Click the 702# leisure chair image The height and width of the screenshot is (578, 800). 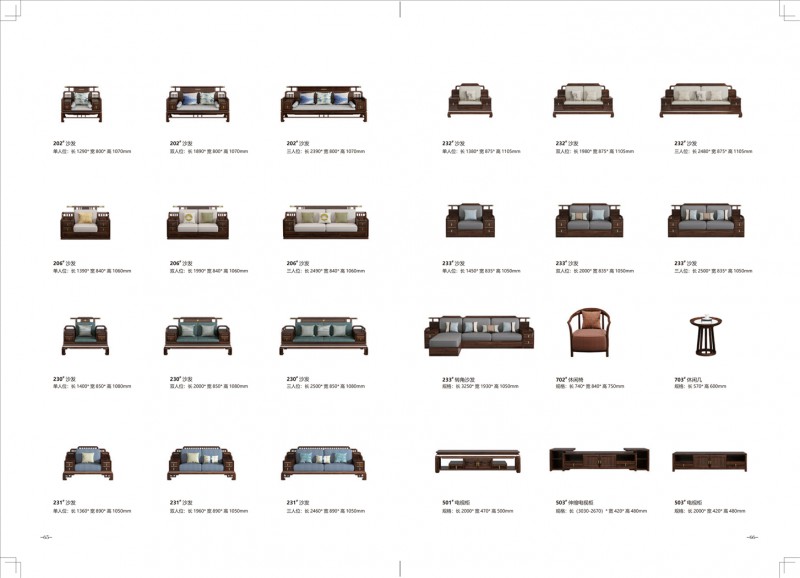[x=588, y=332]
